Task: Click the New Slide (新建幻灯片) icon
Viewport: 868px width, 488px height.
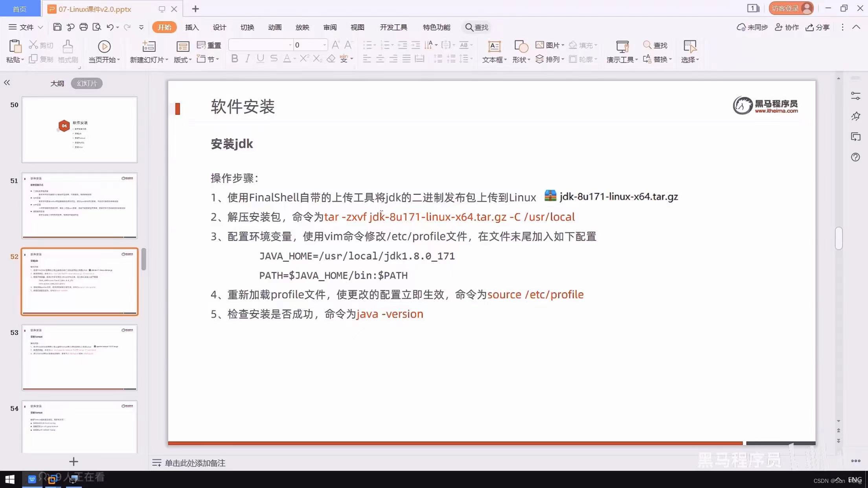Action: pyautogui.click(x=149, y=46)
